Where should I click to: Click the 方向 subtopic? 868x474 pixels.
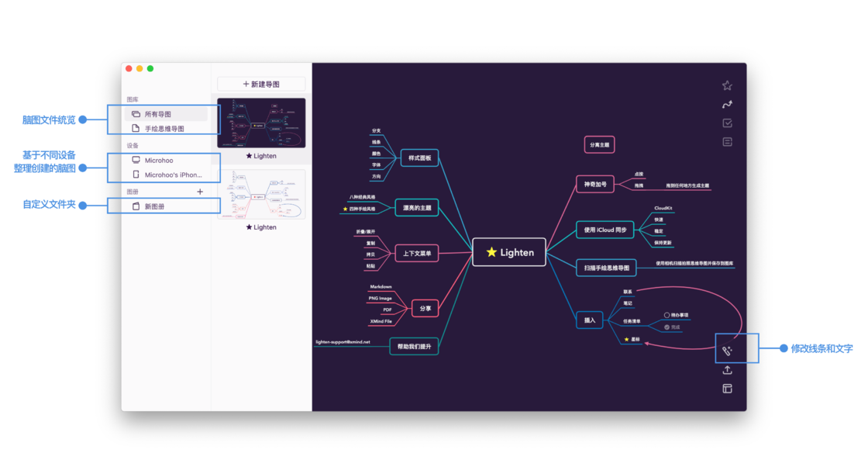click(377, 176)
